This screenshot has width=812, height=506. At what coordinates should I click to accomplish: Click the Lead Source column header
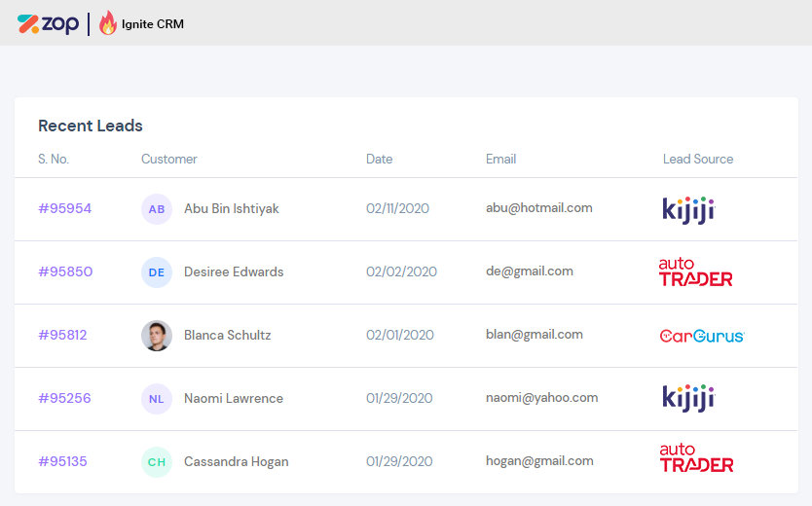coord(698,159)
